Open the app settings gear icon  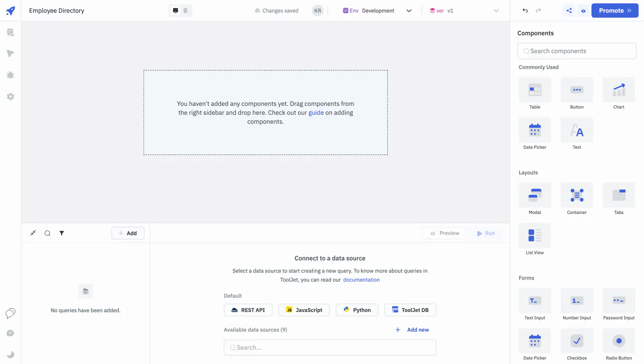10,97
